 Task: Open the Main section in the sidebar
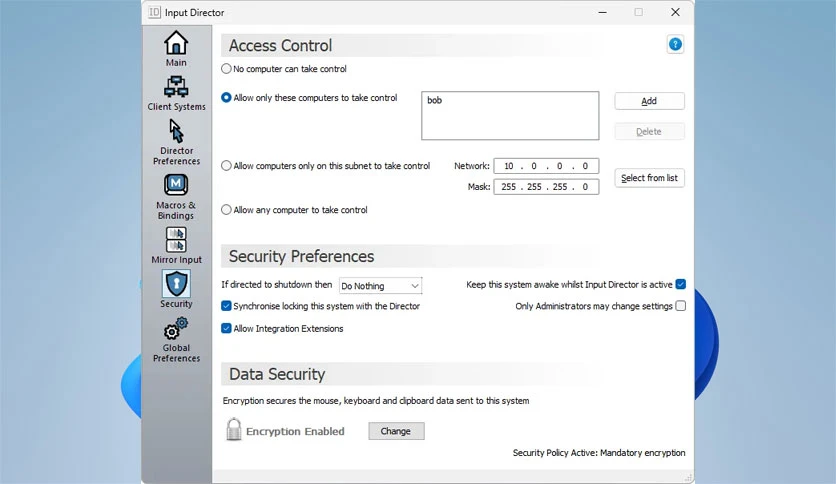click(x=176, y=49)
